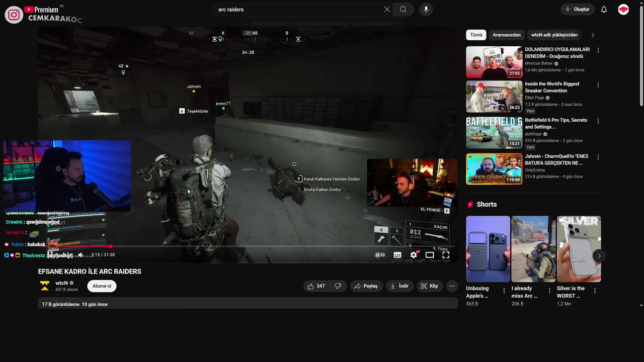
Task: Select the Aramanızdan filter chip
Action: tap(507, 35)
